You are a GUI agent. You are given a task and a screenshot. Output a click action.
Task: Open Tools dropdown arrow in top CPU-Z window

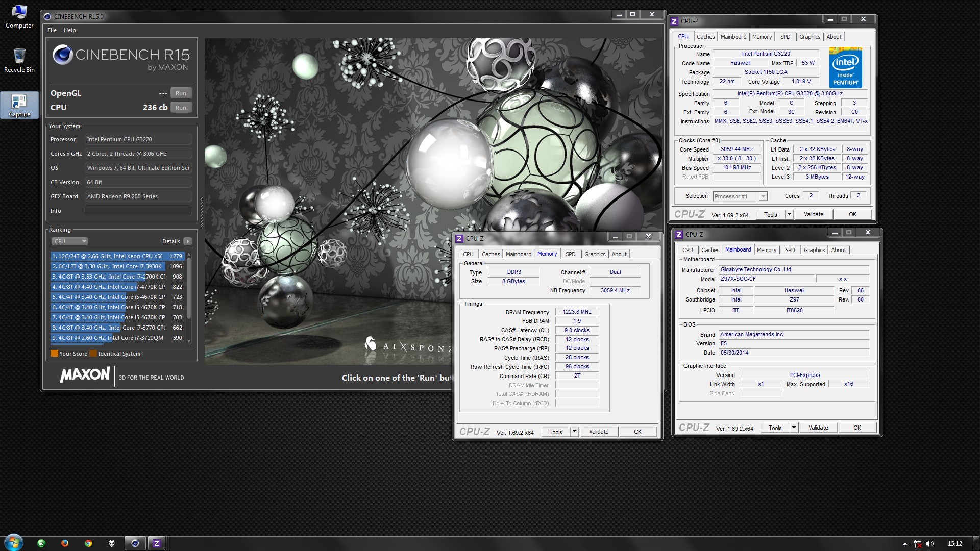pyautogui.click(x=789, y=214)
